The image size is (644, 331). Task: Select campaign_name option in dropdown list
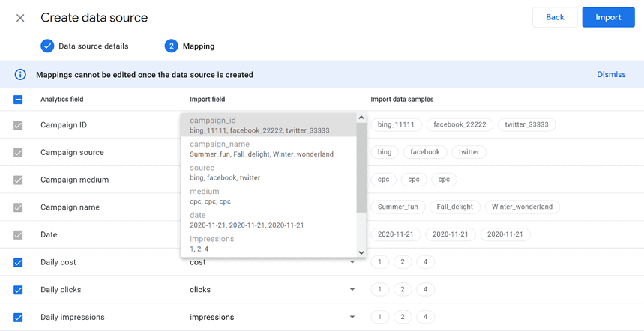pyautogui.click(x=268, y=149)
